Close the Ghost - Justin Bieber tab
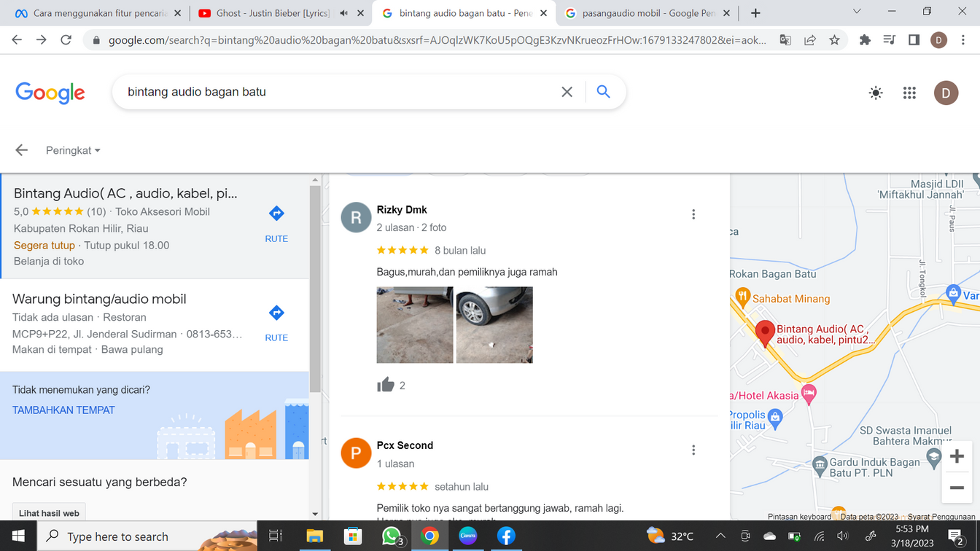The width and height of the screenshot is (980, 551). [360, 13]
